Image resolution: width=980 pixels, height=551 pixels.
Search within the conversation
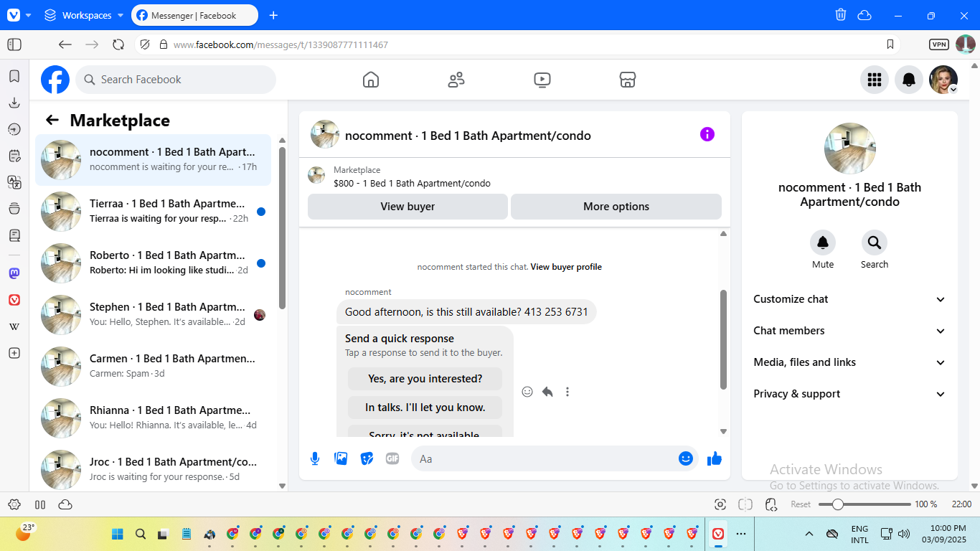[875, 242]
